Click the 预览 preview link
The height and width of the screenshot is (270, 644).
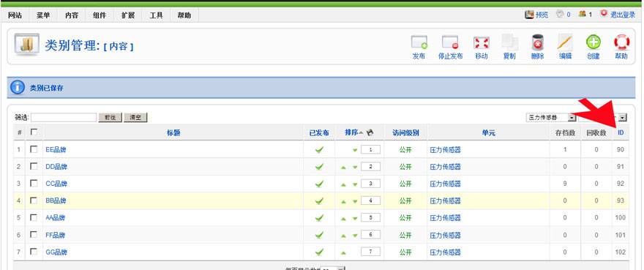coord(536,15)
